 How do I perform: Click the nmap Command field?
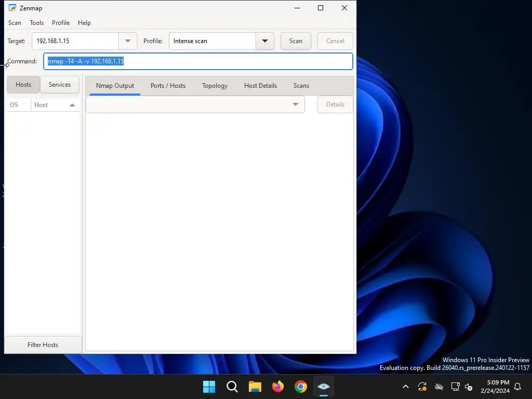tap(198, 61)
